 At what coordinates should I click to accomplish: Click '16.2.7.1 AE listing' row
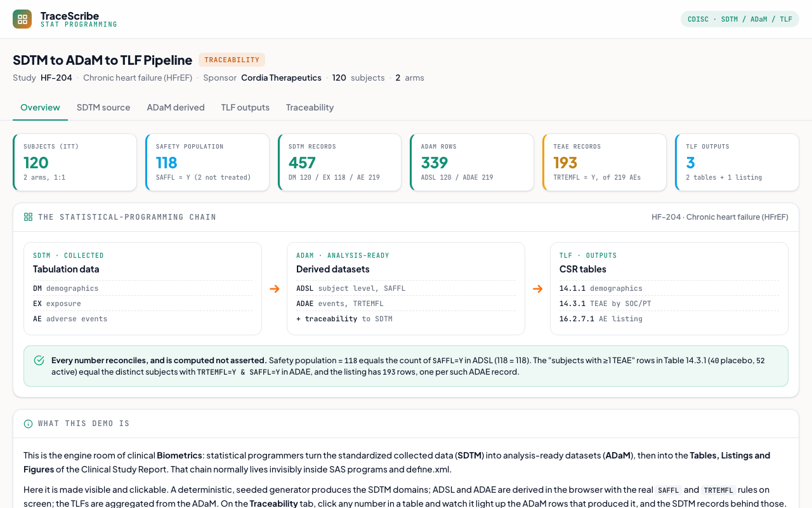coord(669,319)
